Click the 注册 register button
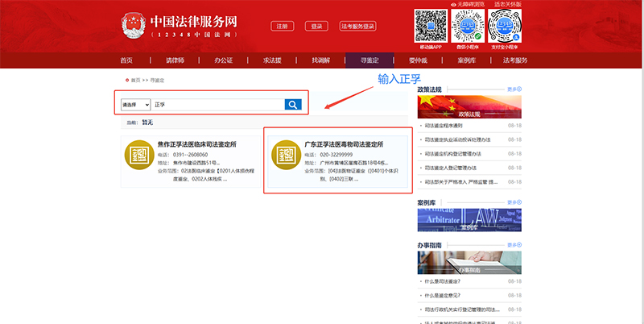This screenshot has height=324, width=644. [281, 27]
